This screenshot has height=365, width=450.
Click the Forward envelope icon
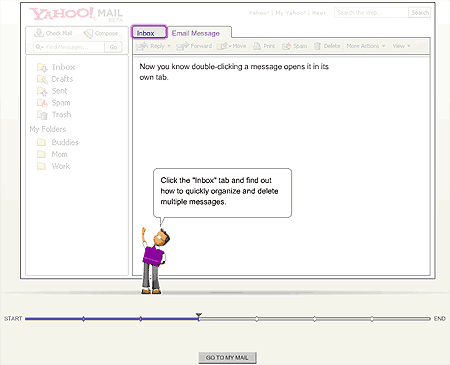183,46
